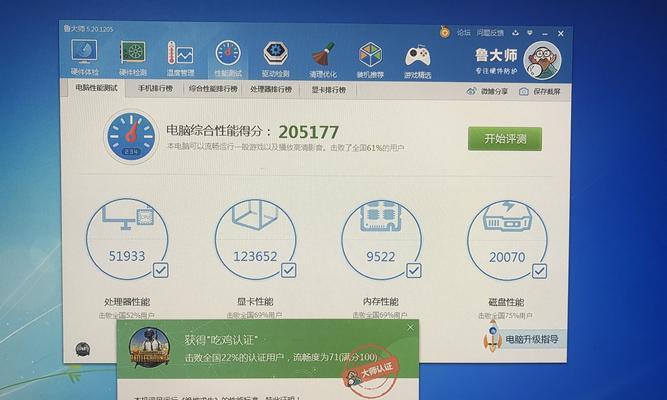This screenshot has height=400, width=667.
Task: Click the round dark icon at bottom-left of window
Action: click(x=83, y=349)
